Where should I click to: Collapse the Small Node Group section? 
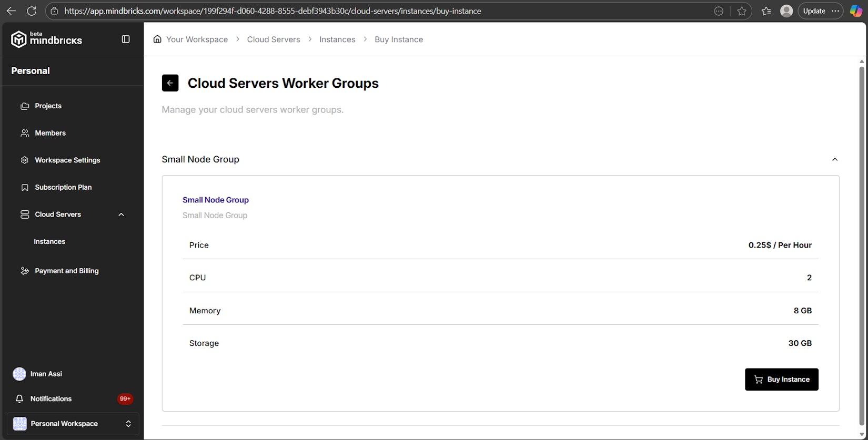point(834,159)
